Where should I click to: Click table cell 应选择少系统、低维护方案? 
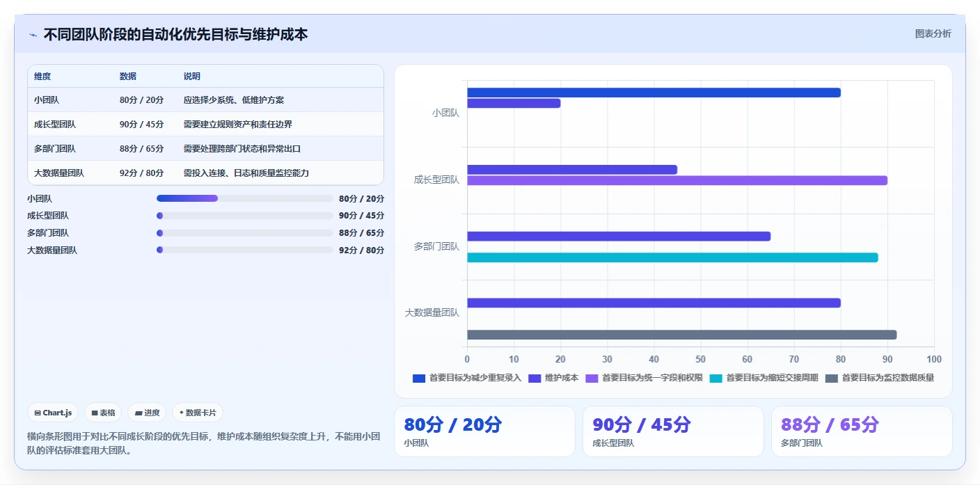tap(234, 100)
